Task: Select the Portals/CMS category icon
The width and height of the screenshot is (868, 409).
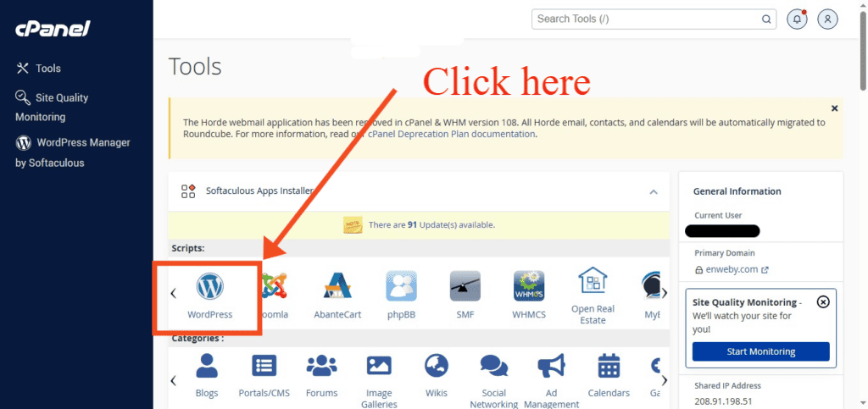Action: pos(264,366)
